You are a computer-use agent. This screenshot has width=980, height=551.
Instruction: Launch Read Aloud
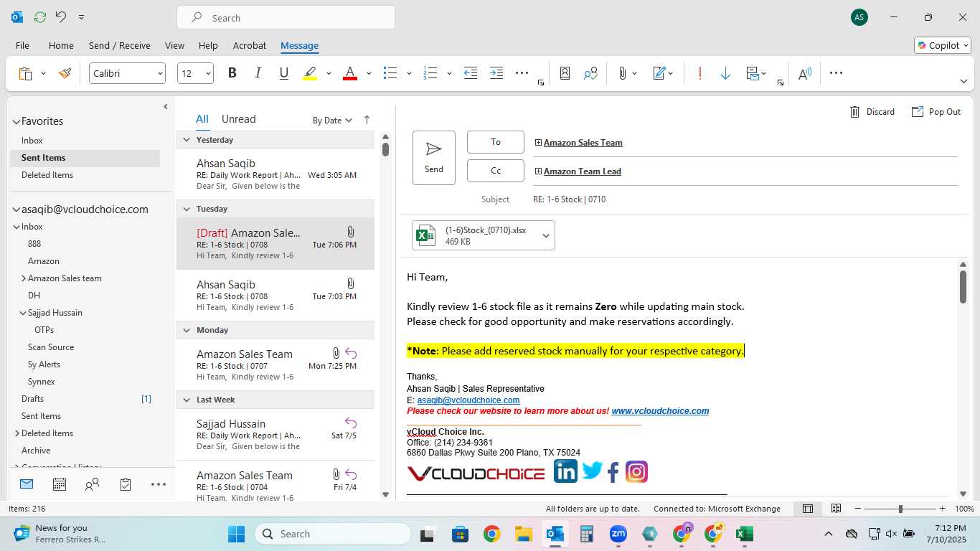pyautogui.click(x=804, y=73)
